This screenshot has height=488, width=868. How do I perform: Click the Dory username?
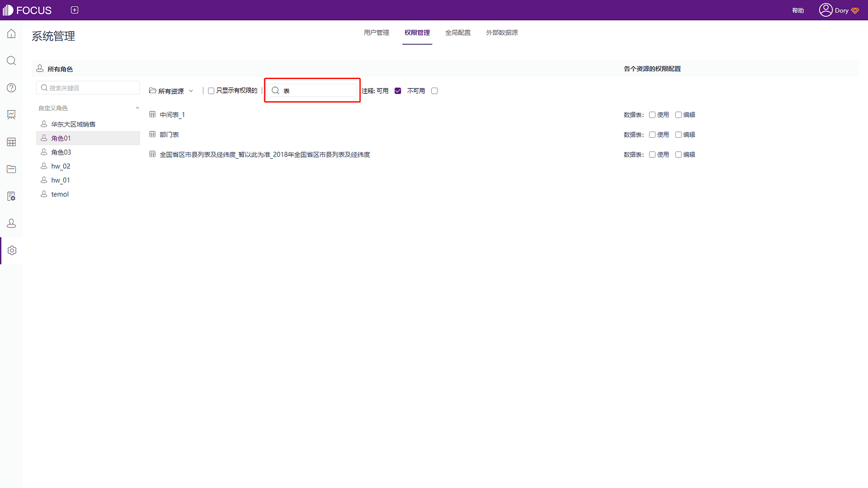841,11
